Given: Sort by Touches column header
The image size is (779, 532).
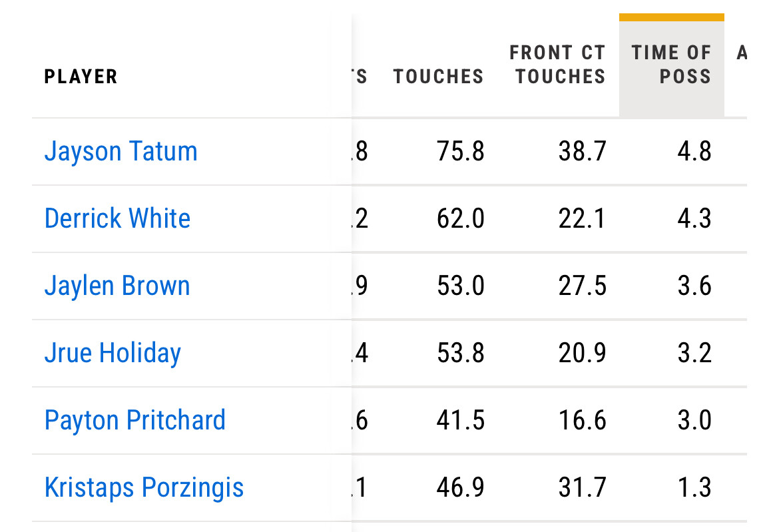Looking at the screenshot, I should point(438,77).
